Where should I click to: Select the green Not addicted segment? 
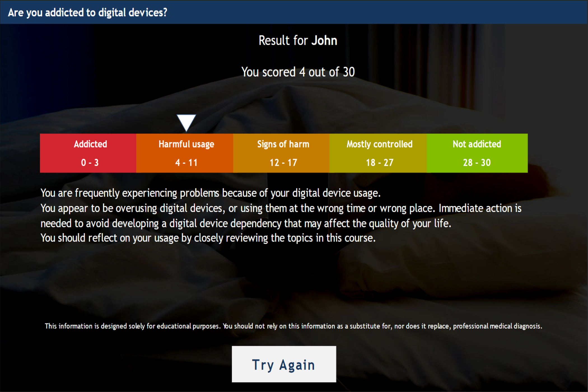[x=477, y=153]
